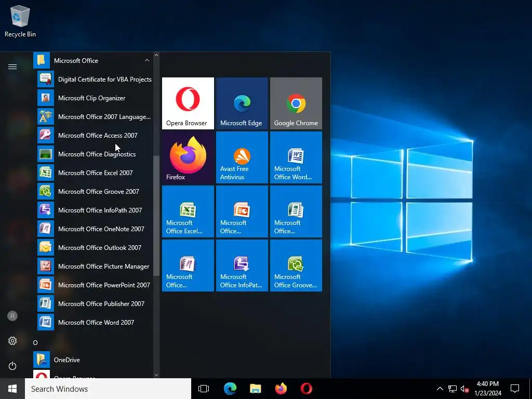
Task: Launch the PowerPoint tile with orange icon
Action: click(242, 211)
